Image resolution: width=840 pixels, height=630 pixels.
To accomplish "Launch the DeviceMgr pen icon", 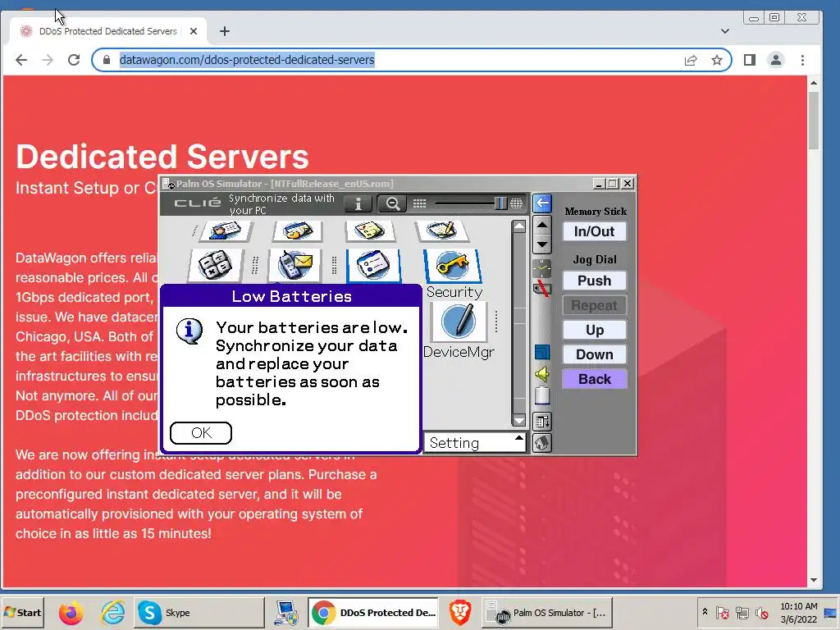I will [x=458, y=321].
